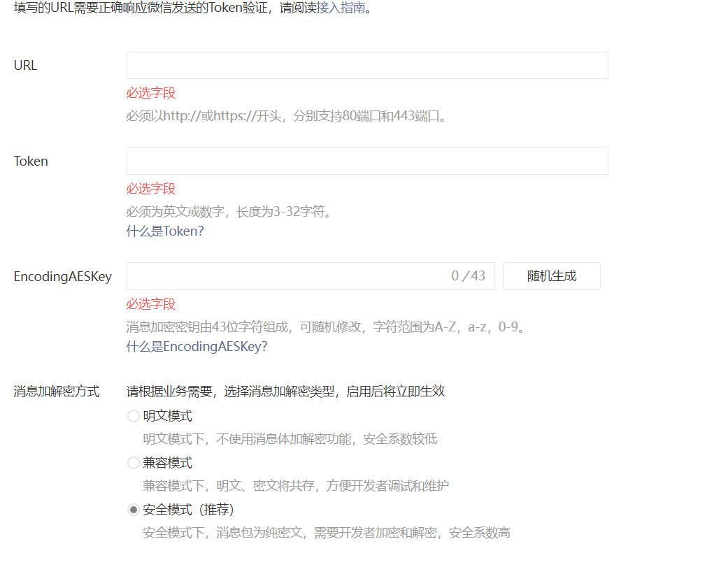Viewport: 728px width, 567px height.
Task: Click the EncodingAESKey input field
Action: tap(311, 276)
